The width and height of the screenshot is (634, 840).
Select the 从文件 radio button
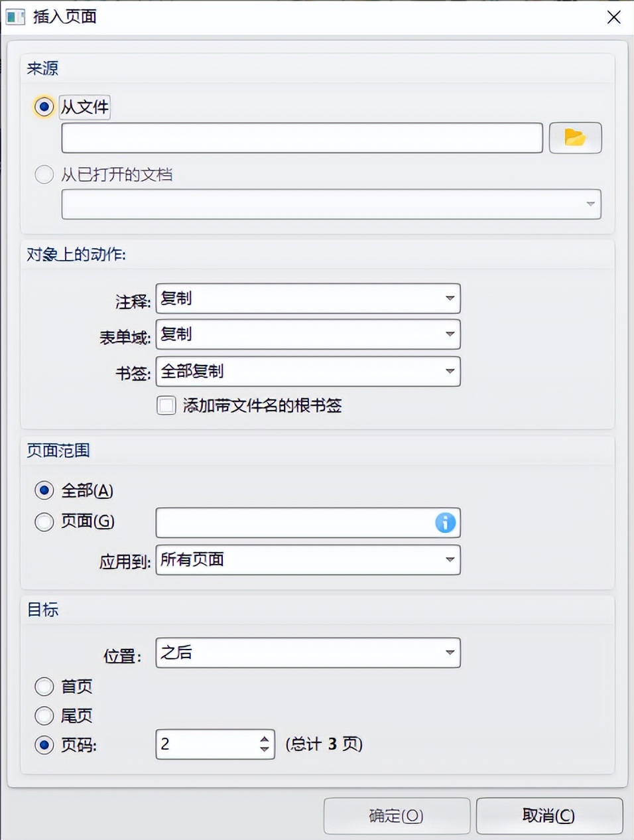point(44,107)
